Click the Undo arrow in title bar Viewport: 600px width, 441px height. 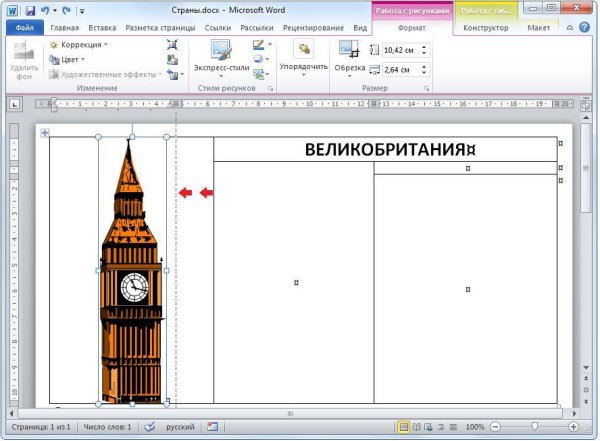tap(47, 10)
